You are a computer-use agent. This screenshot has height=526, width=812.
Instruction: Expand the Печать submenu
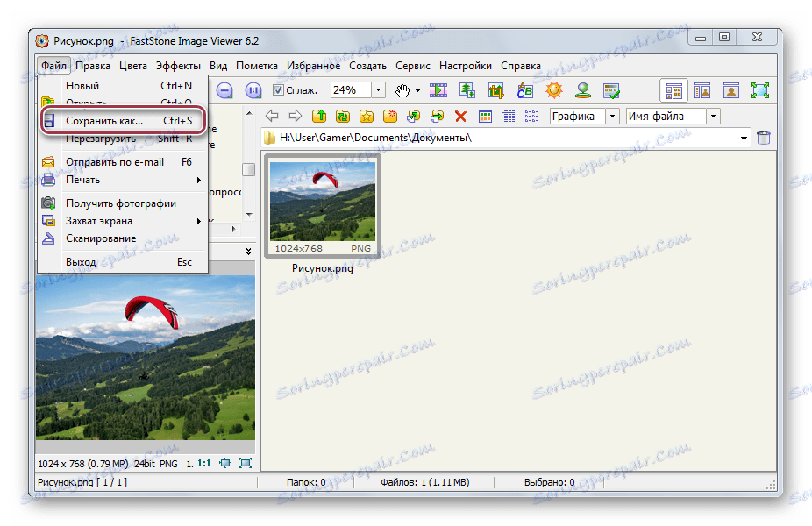click(124, 180)
